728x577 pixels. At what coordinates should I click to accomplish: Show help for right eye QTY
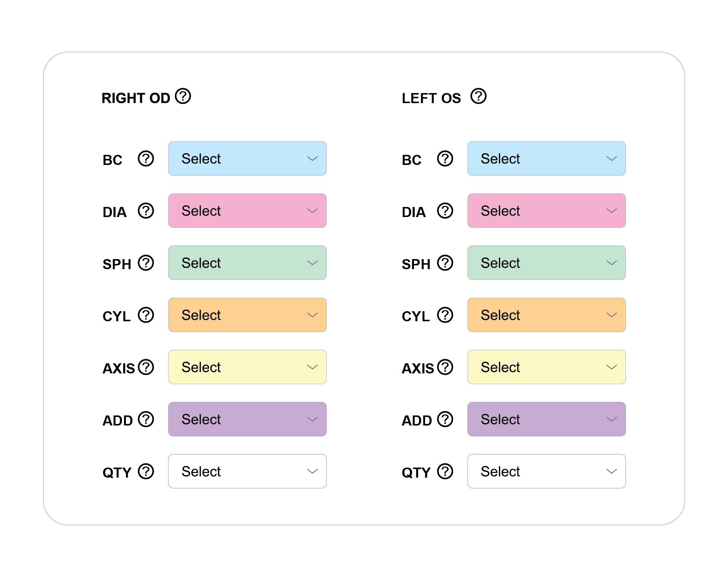coord(146,471)
